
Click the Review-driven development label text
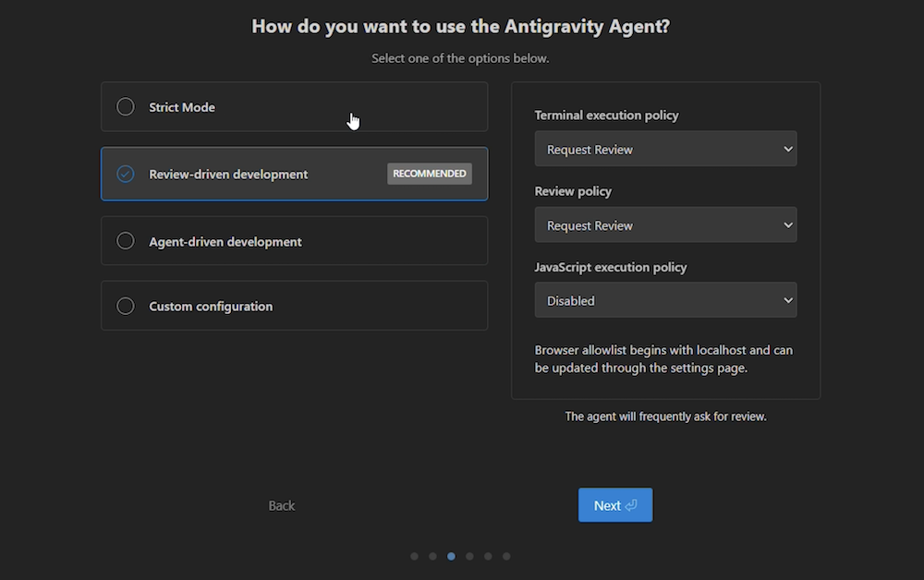(228, 174)
